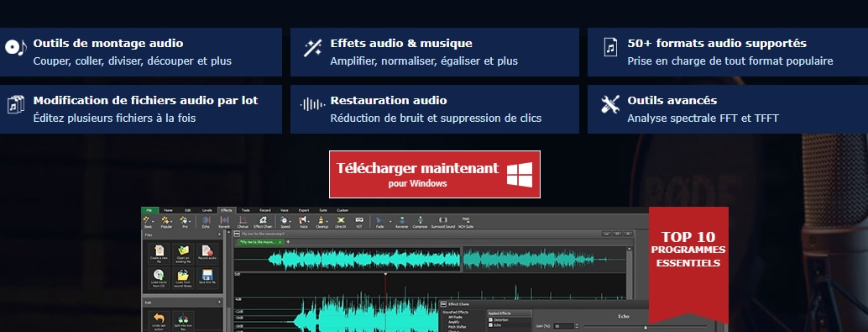Switch to the Record ribbon tab
This screenshot has height=332, width=868.
coord(265,210)
